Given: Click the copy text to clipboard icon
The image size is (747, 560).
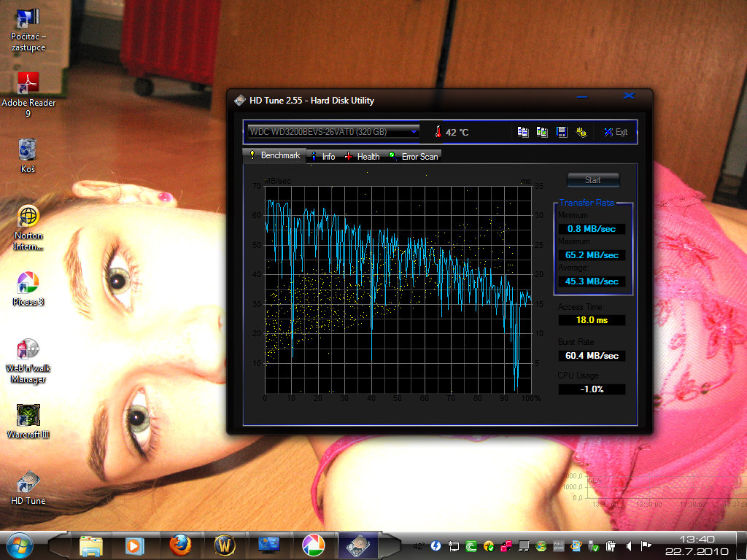Looking at the screenshot, I should point(523,132).
